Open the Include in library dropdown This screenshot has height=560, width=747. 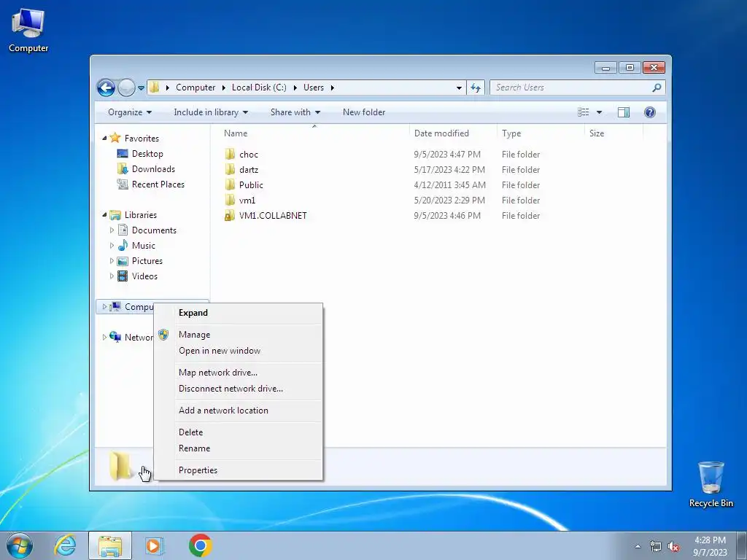[x=211, y=112]
